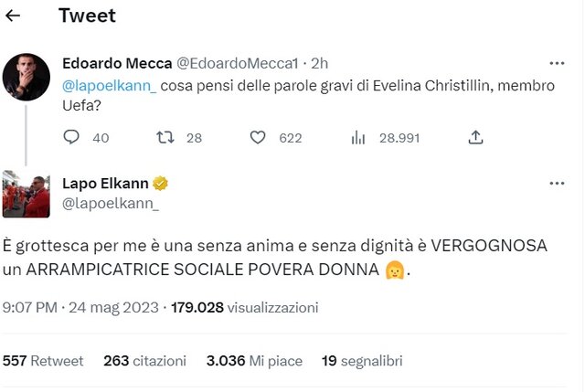Like Edoardo Mecca's tweet with the heart icon
The height and width of the screenshot is (392, 585).
tap(258, 137)
